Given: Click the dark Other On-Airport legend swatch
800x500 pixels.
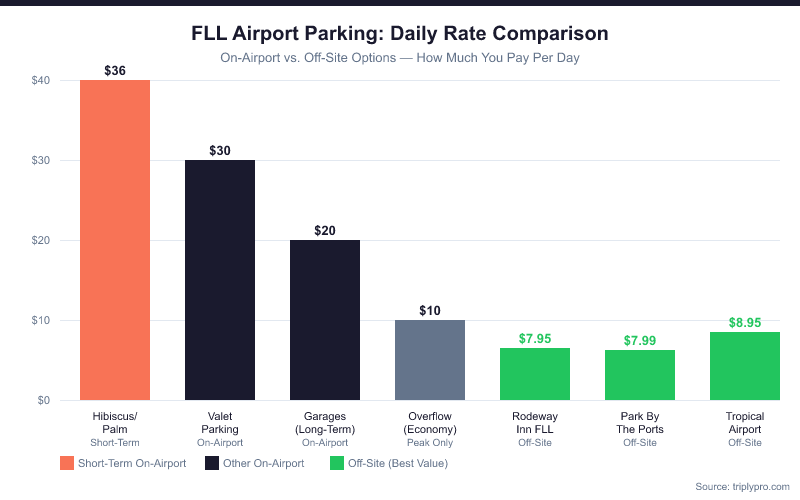Looking at the screenshot, I should pos(212,463).
